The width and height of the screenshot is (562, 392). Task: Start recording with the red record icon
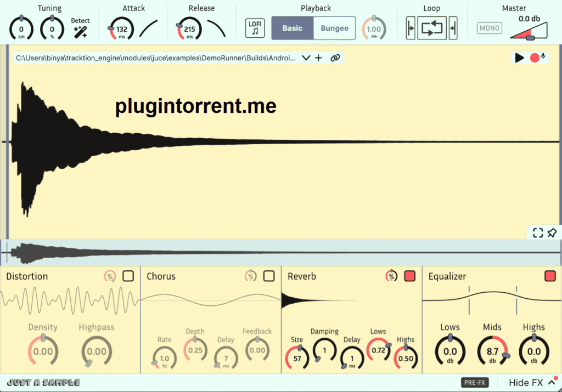tap(535, 58)
